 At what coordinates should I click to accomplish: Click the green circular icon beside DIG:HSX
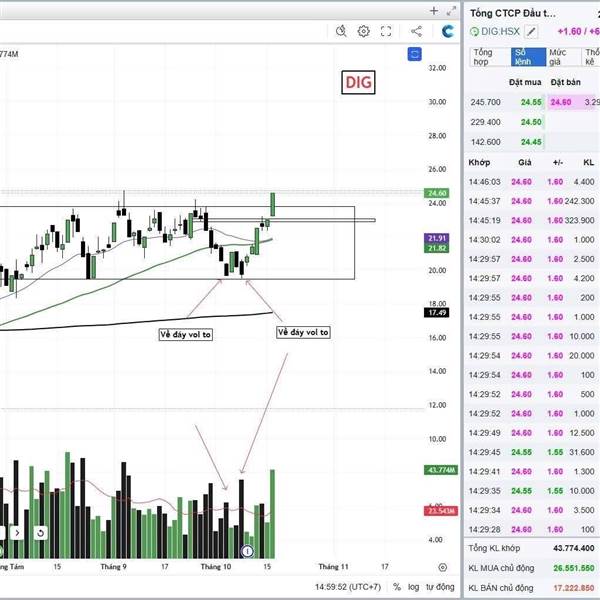point(474,32)
